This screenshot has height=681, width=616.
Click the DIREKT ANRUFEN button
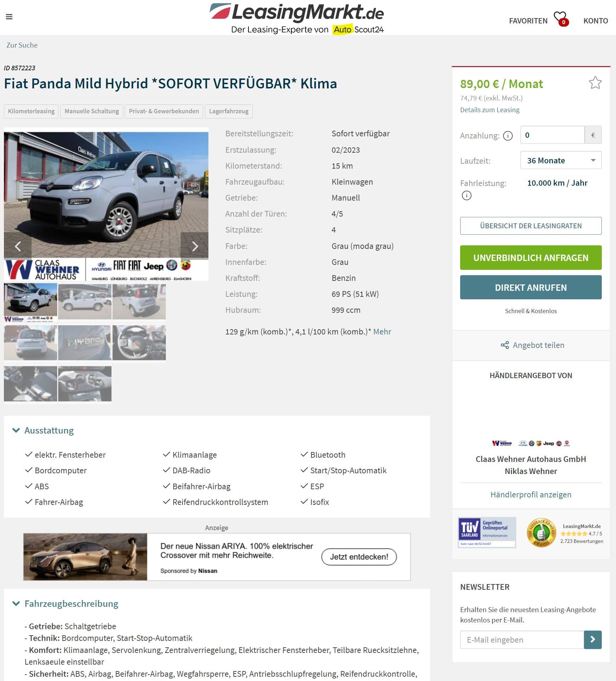[531, 287]
